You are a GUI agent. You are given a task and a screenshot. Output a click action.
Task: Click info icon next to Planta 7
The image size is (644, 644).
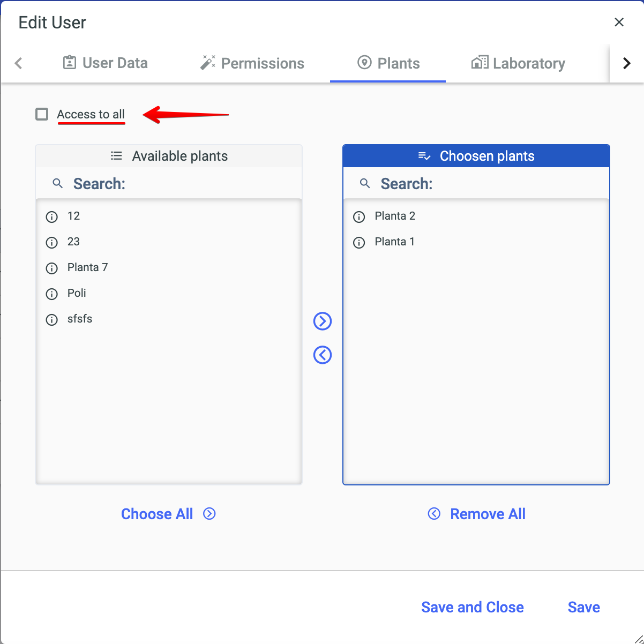52,268
